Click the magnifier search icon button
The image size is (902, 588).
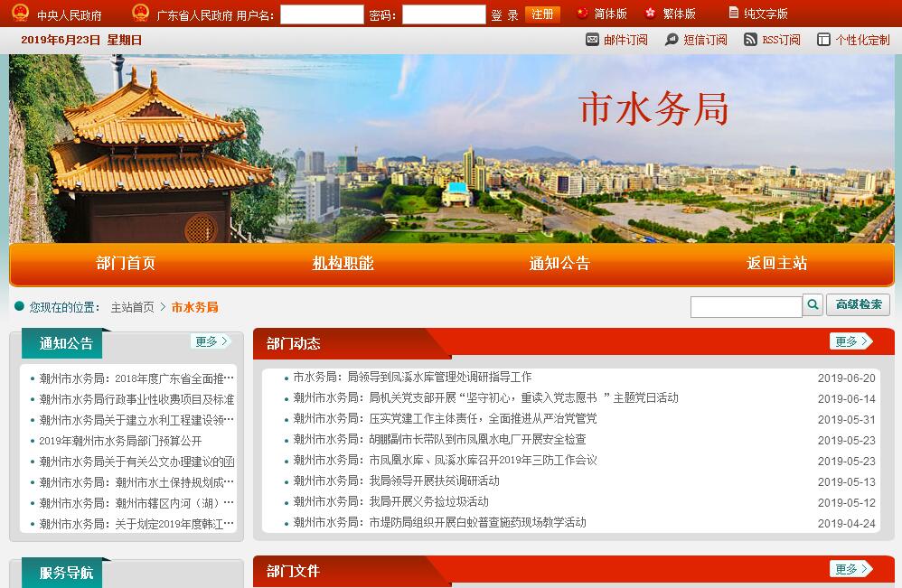pos(813,305)
